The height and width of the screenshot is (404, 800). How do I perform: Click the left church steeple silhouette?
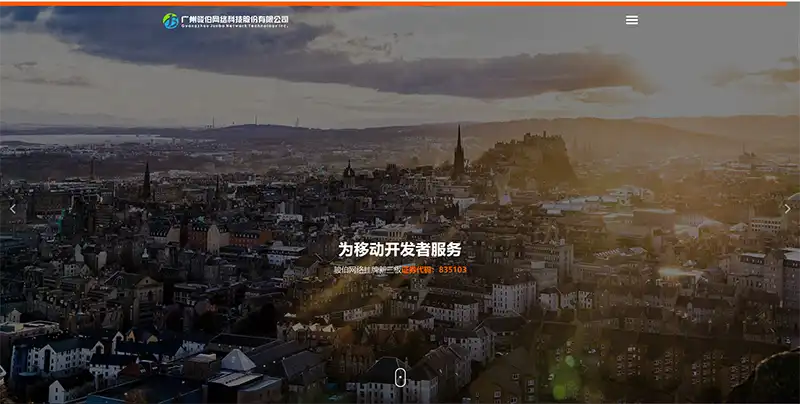click(x=146, y=180)
